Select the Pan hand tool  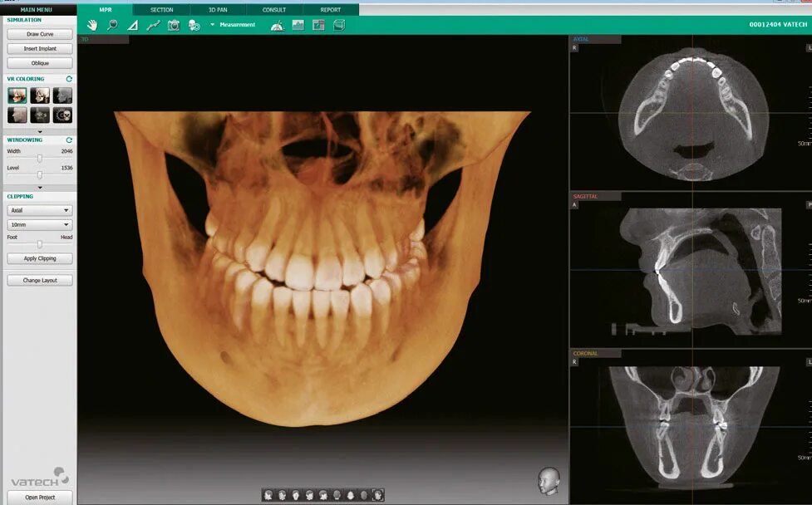91,26
